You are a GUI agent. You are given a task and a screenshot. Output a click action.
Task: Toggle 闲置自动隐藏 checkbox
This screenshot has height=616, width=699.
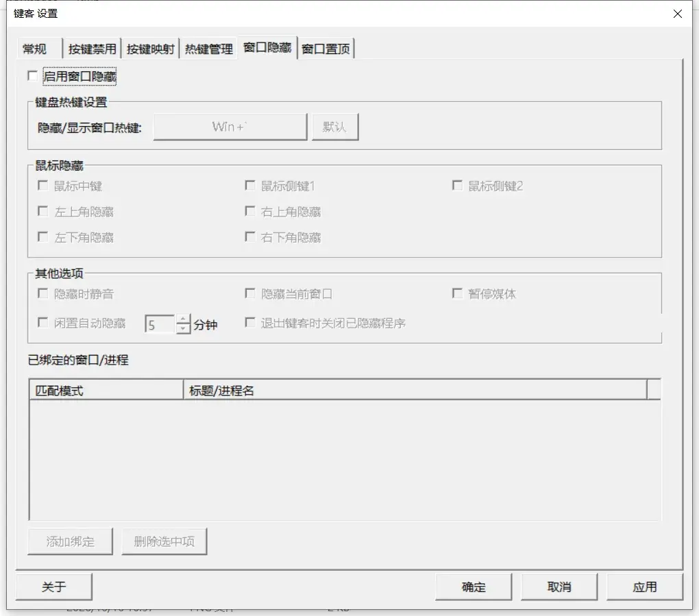42,322
